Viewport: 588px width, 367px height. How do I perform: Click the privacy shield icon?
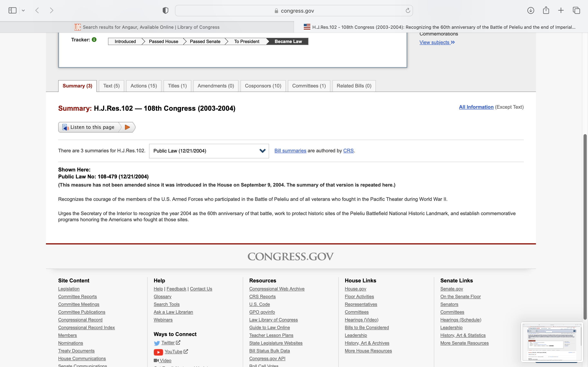pos(165,10)
